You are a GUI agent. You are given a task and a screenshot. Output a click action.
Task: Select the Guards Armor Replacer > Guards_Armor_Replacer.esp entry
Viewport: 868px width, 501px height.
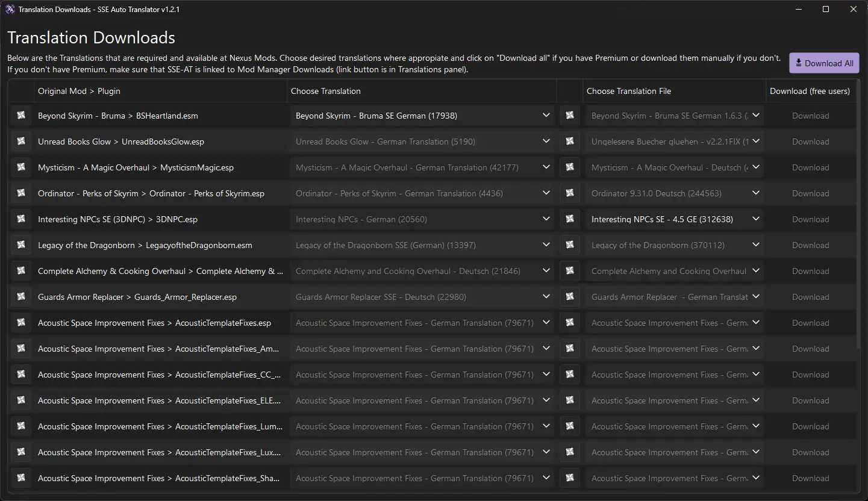[137, 297]
